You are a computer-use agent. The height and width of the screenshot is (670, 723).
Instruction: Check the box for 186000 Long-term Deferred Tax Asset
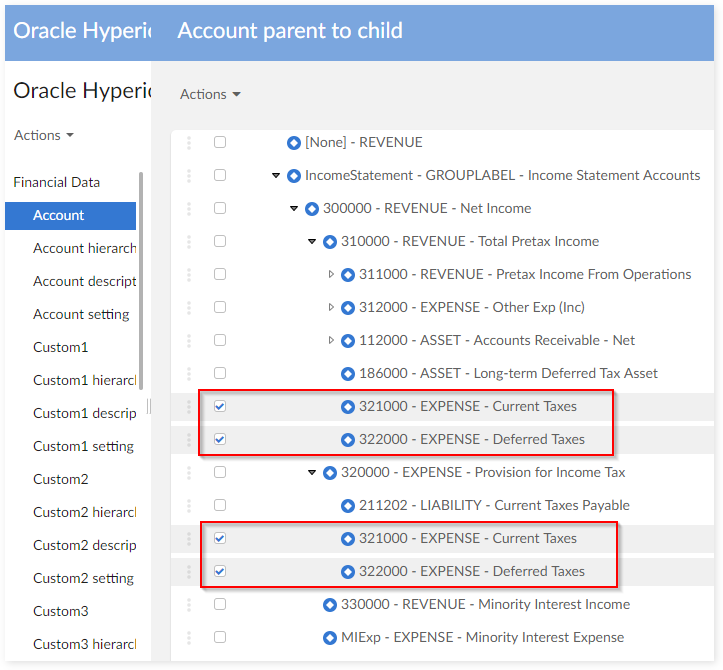220,373
